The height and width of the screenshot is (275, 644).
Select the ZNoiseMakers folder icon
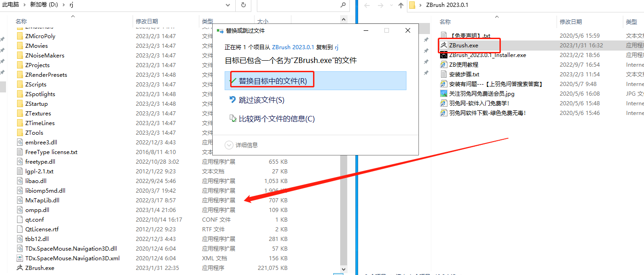click(20, 55)
